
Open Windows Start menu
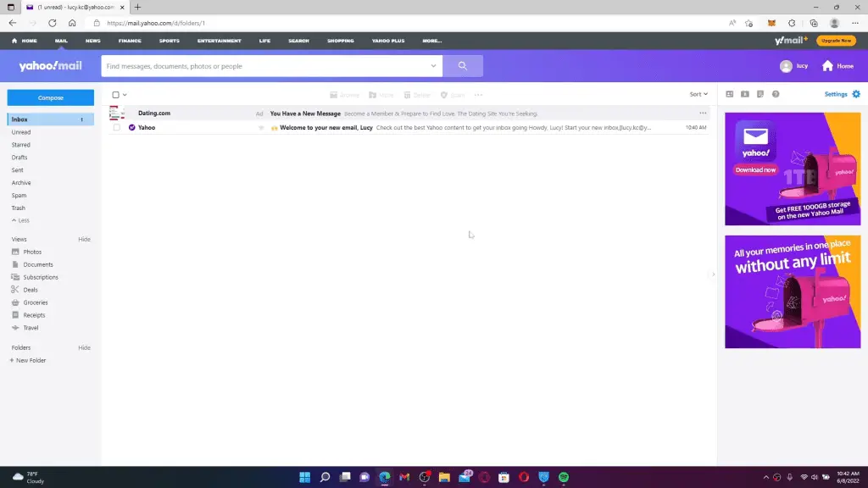pyautogui.click(x=304, y=477)
